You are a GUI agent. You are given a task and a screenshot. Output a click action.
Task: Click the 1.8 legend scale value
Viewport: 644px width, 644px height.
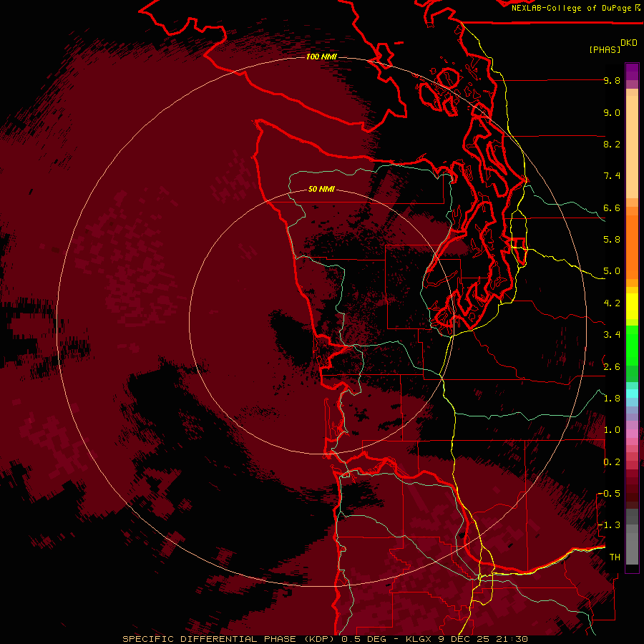click(612, 399)
